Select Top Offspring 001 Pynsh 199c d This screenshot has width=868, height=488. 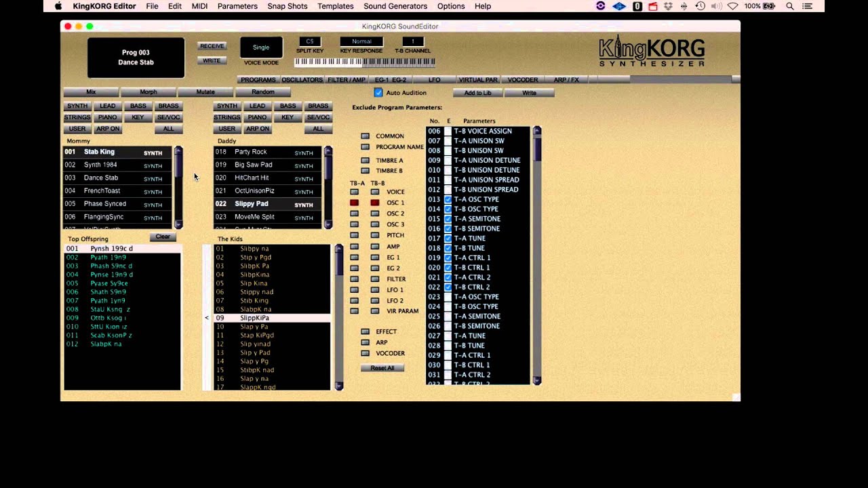click(x=122, y=249)
